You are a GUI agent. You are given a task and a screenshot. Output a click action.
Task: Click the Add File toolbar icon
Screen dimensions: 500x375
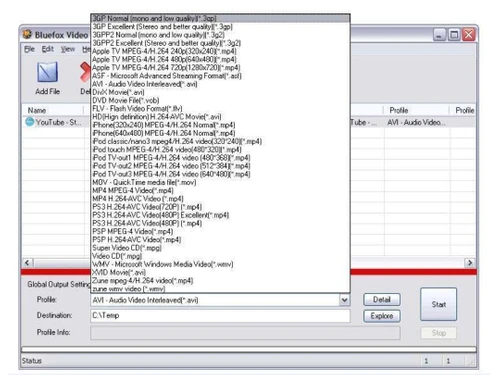(47, 72)
